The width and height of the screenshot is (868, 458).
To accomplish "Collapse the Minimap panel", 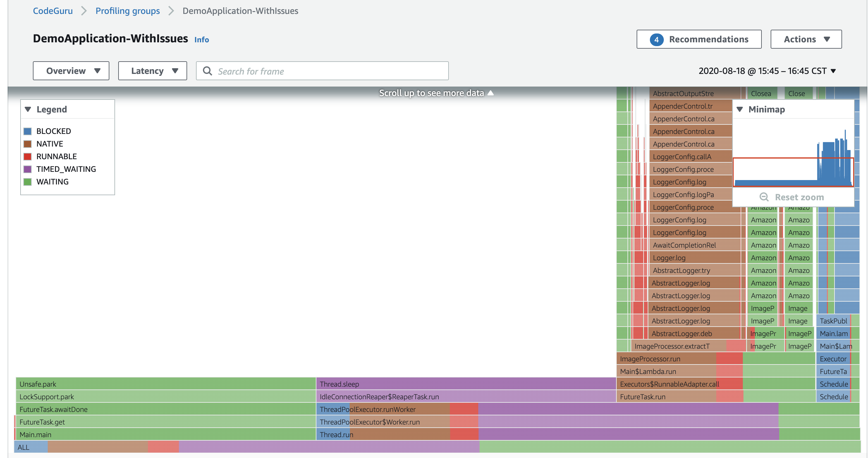I will pos(740,110).
